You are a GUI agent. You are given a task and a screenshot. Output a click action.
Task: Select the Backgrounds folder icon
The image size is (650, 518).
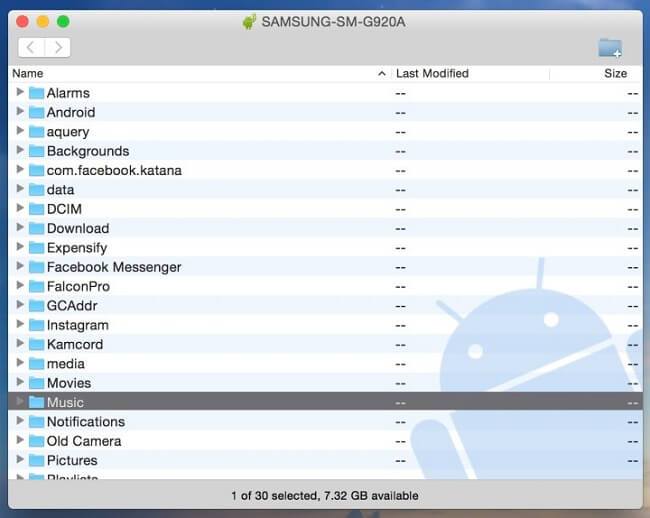[x=36, y=151]
